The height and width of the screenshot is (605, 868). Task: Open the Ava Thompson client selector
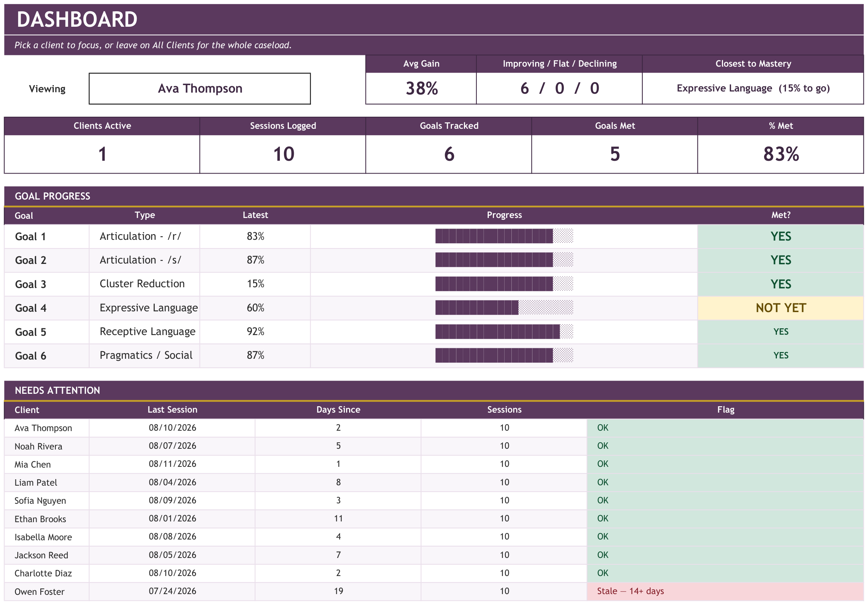click(x=200, y=88)
